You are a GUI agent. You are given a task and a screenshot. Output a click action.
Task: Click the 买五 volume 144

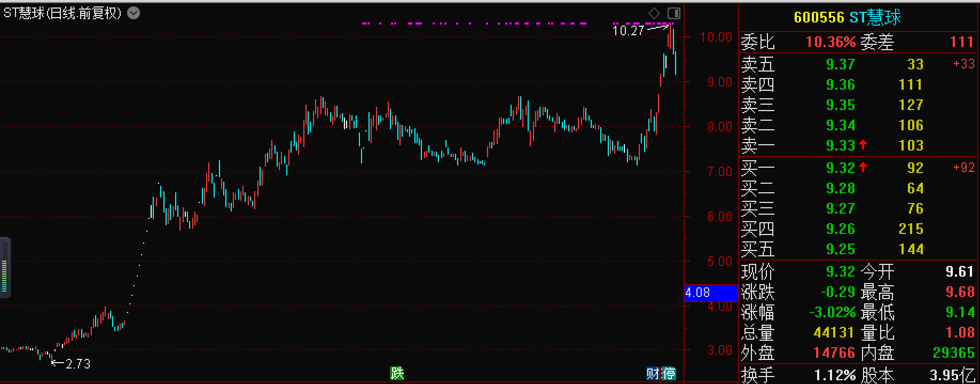911,249
